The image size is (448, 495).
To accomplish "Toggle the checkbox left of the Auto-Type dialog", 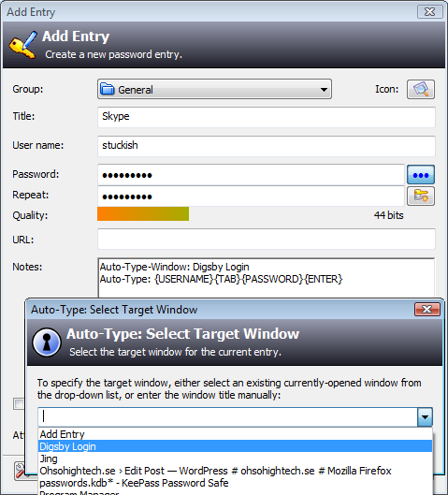I will coord(20,404).
